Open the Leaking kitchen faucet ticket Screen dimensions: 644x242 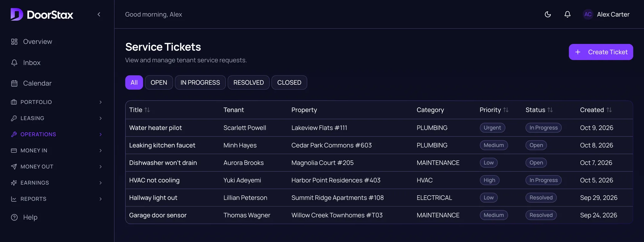point(162,145)
